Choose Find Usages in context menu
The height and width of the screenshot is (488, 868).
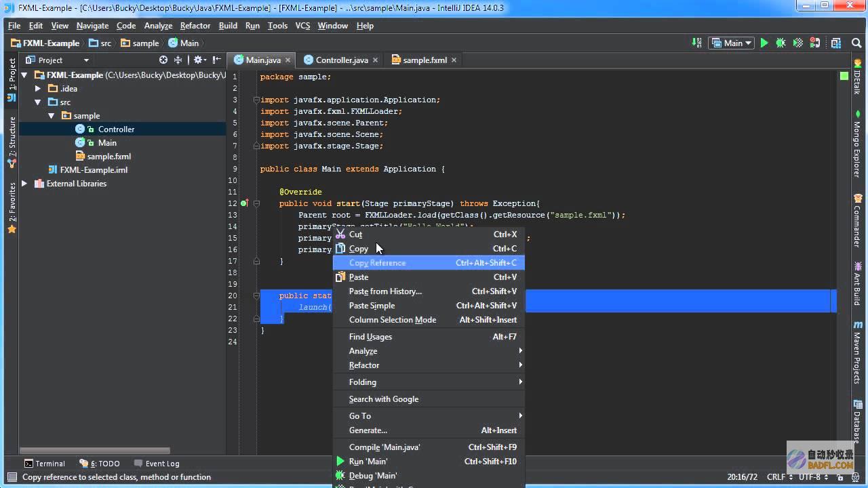(429, 337)
